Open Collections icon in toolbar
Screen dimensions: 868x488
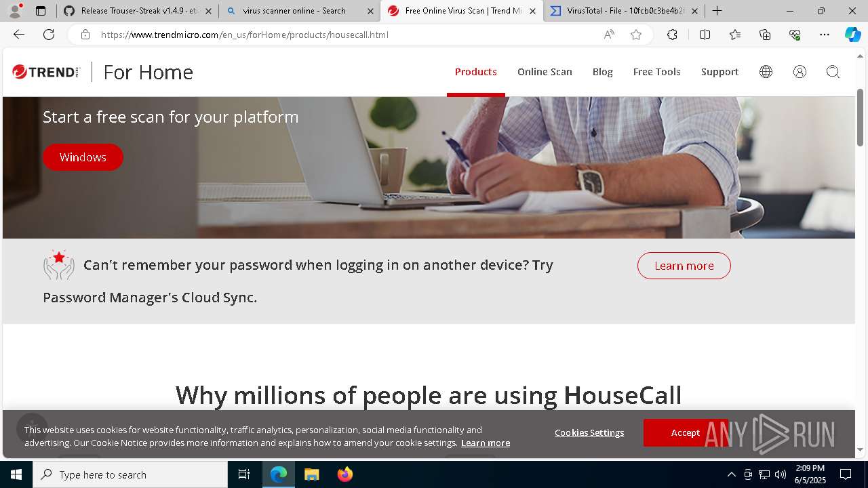pyautogui.click(x=765, y=35)
